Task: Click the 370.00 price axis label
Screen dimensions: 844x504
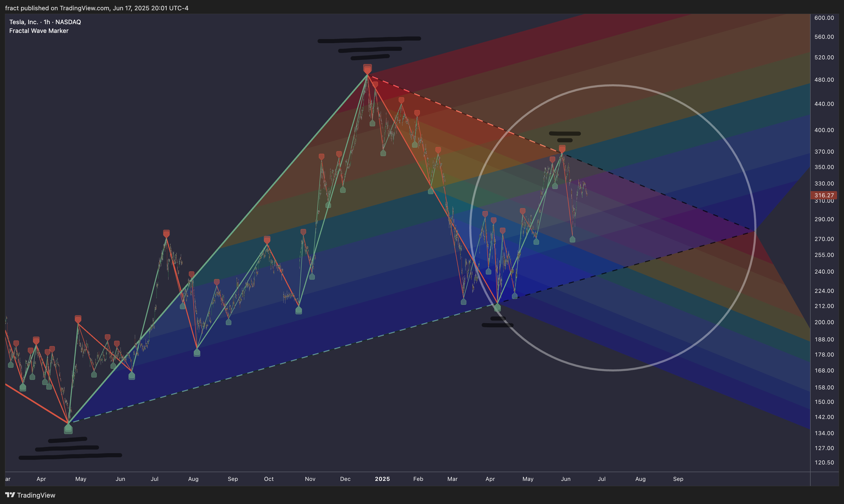Action: tap(824, 152)
